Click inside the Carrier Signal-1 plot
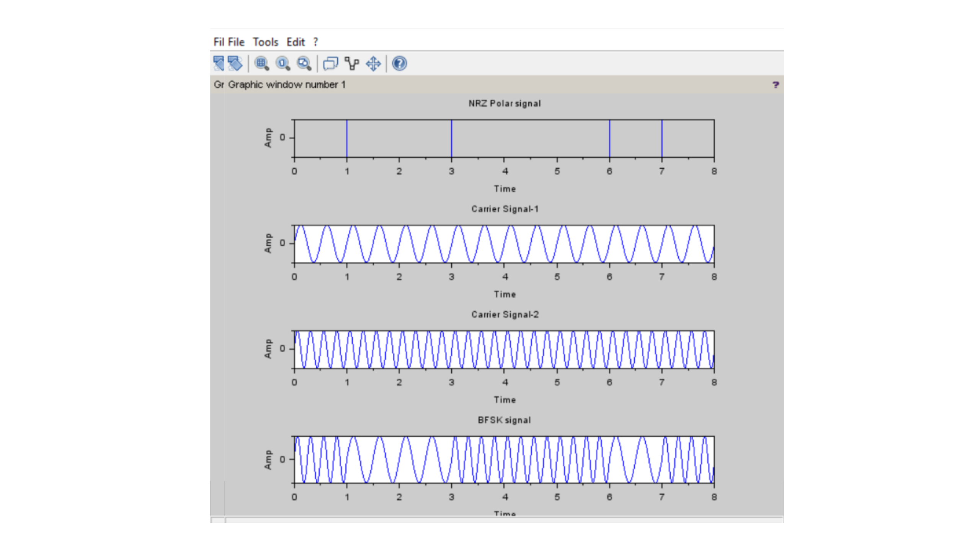This screenshot has width=980, height=551. coord(504,244)
